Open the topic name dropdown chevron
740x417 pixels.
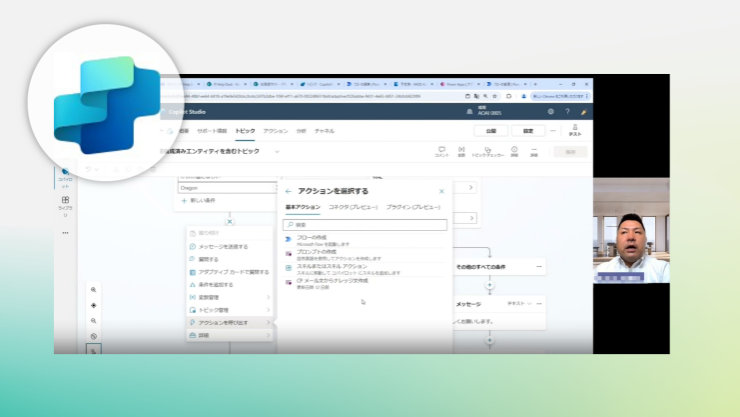click(x=277, y=151)
